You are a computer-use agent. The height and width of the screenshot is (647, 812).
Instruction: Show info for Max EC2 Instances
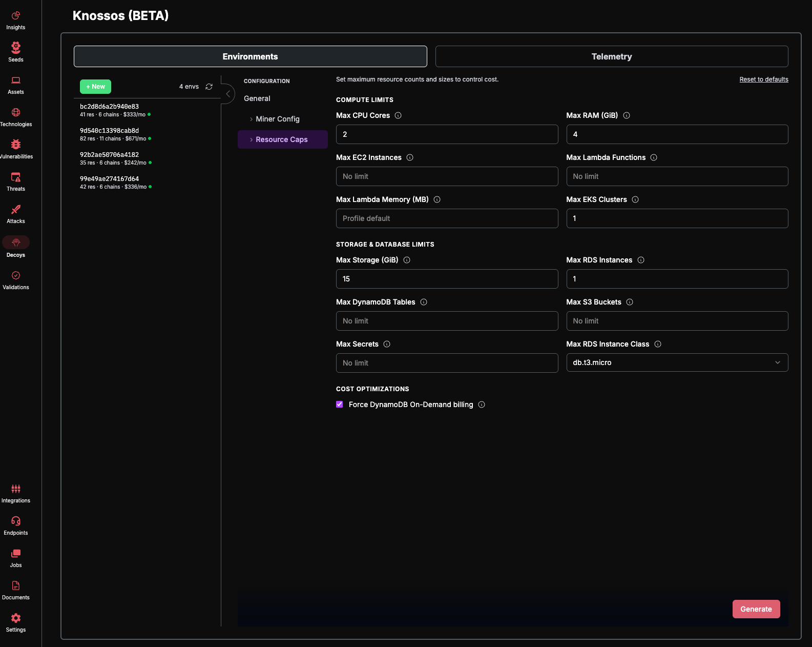point(410,157)
